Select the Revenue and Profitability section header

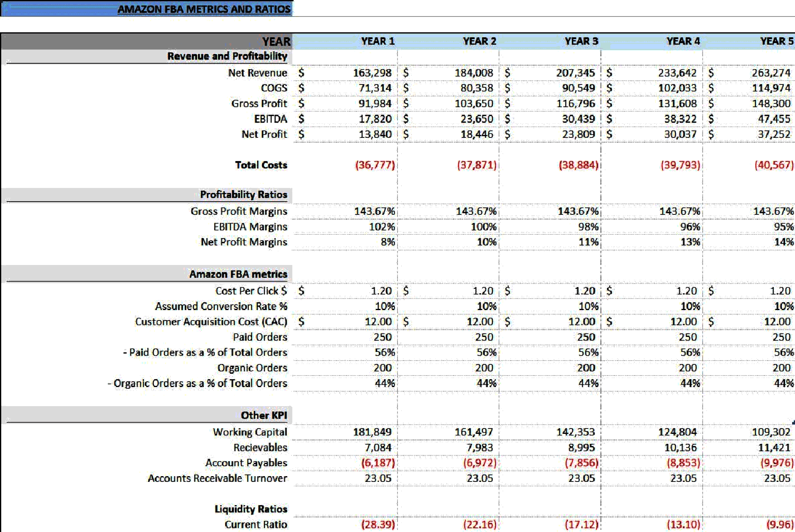pos(227,56)
